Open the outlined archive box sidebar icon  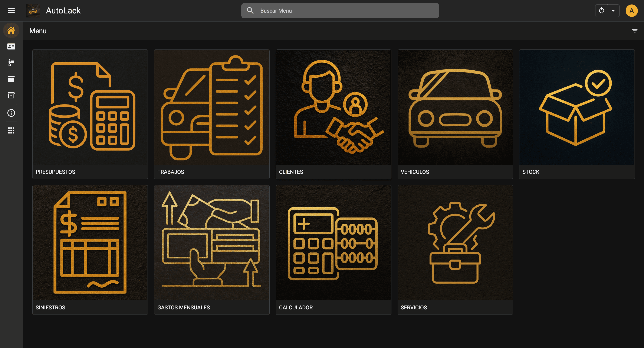(x=11, y=95)
